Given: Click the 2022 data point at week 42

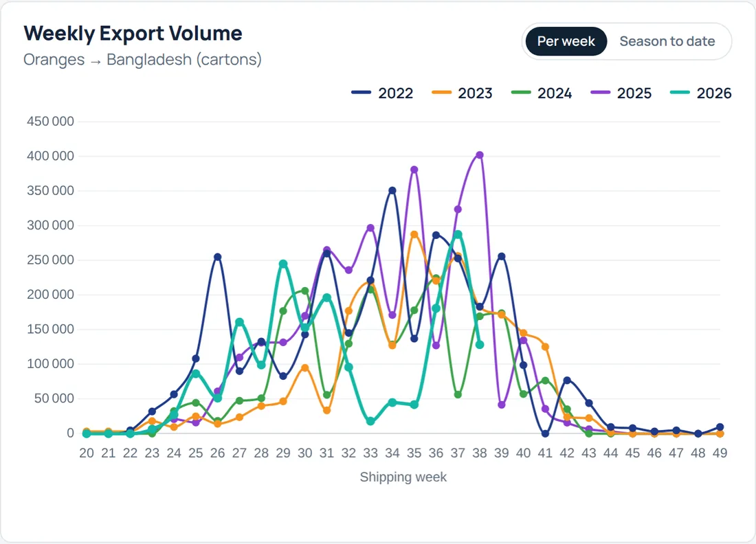Looking at the screenshot, I should 567,381.
